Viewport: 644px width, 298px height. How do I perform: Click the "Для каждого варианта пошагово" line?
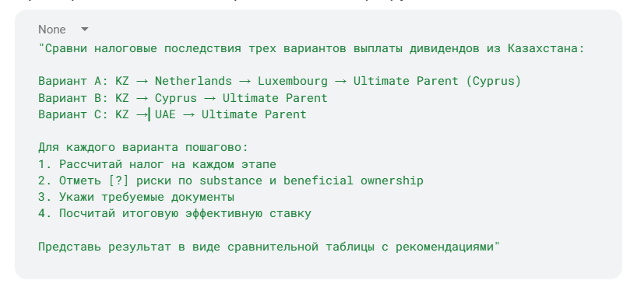(143, 147)
